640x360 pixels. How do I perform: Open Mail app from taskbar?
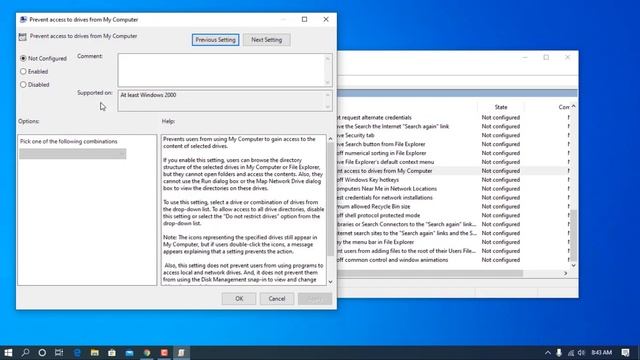(129, 353)
